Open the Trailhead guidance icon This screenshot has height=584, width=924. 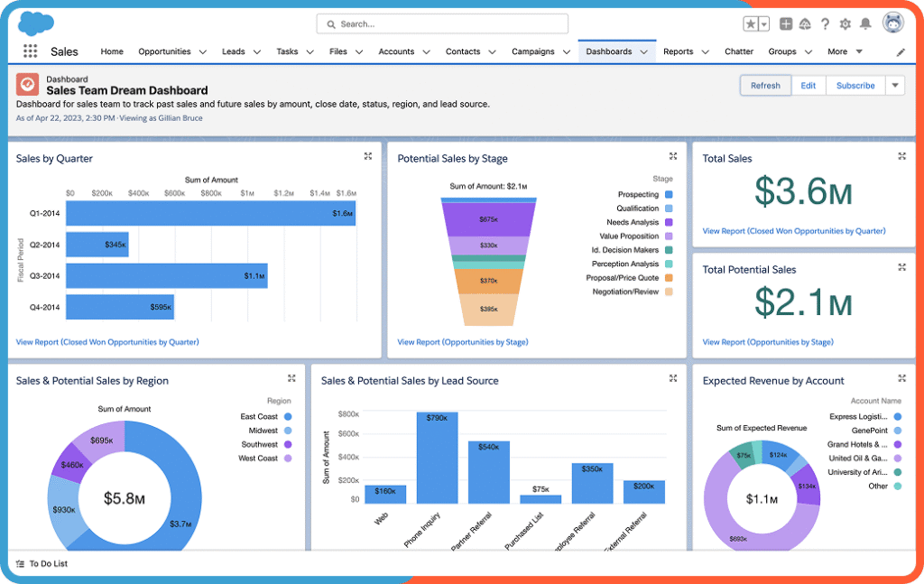point(805,24)
